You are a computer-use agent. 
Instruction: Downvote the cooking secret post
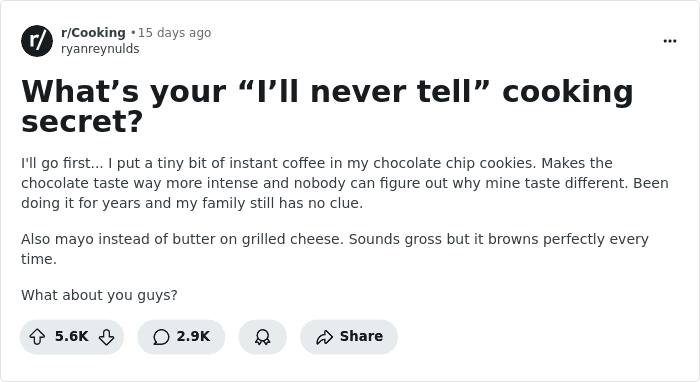coord(106,337)
